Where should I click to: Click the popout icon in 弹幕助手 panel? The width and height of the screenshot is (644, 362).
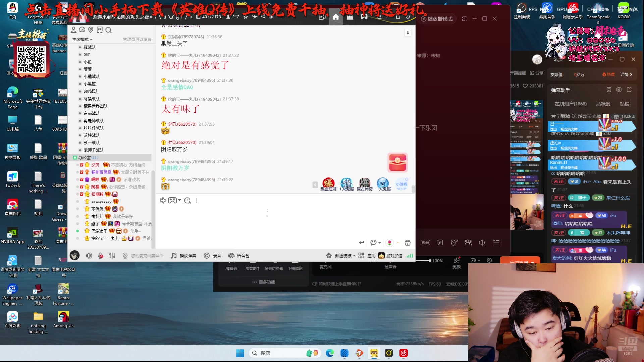[x=629, y=89]
